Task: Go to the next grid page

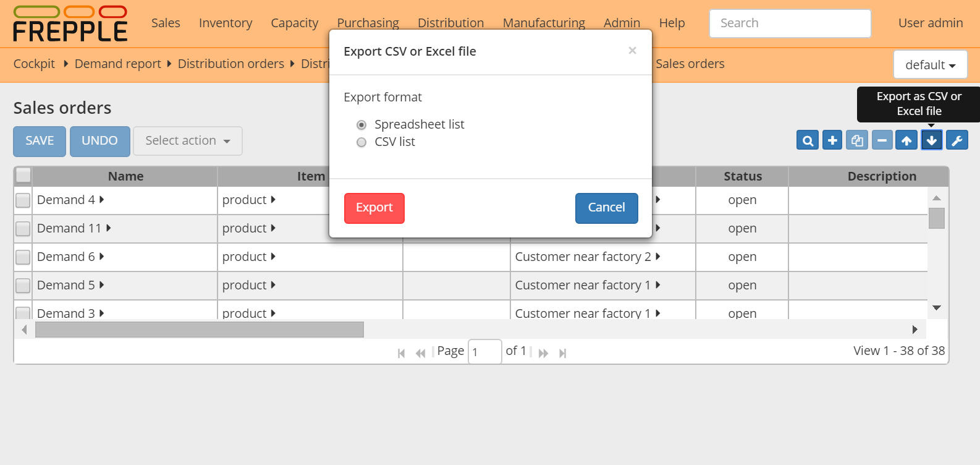Action: click(543, 353)
